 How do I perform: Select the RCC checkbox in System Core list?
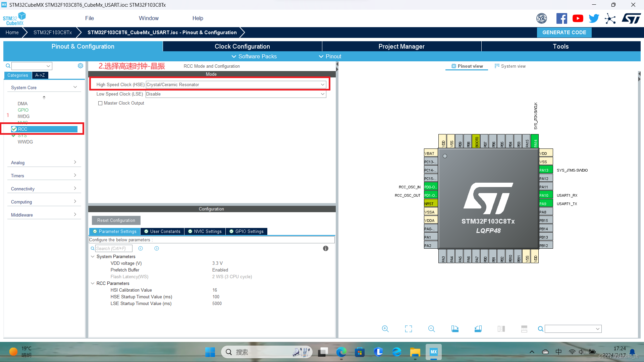tap(14, 129)
